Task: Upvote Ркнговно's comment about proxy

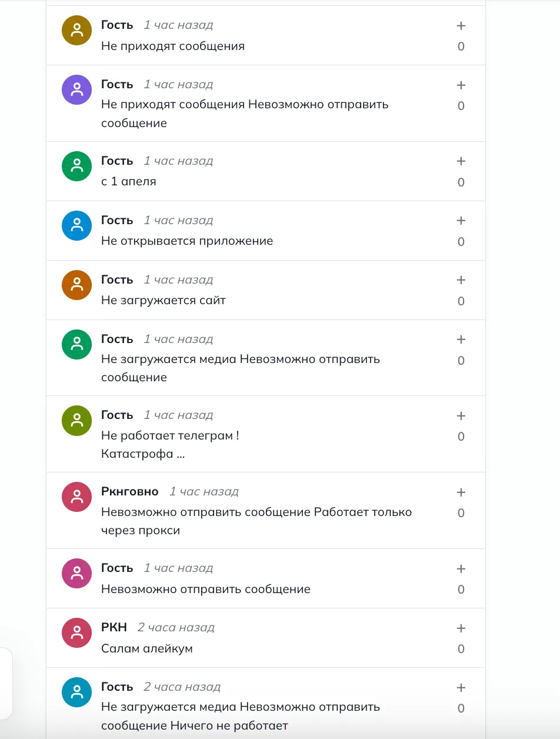Action: pos(461,492)
